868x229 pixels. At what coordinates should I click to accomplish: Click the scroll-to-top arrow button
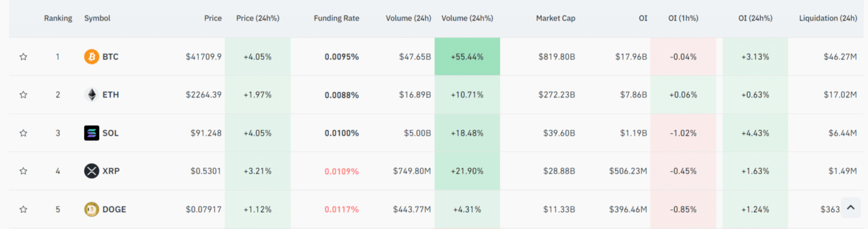(x=850, y=208)
